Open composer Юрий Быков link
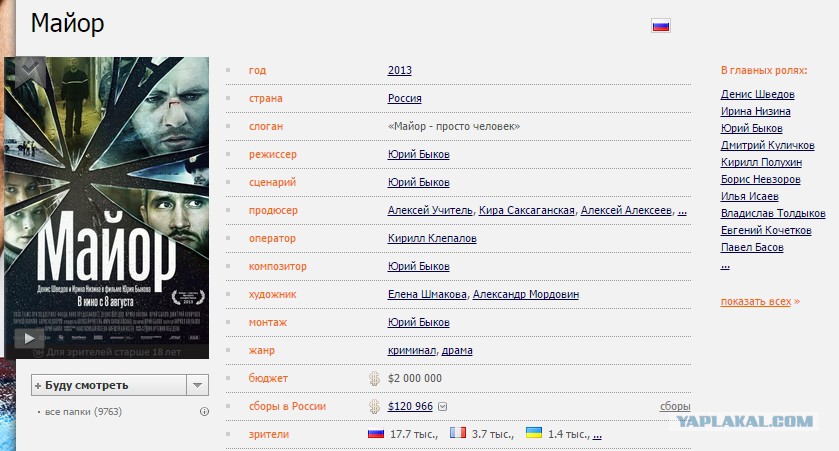This screenshot has width=839, height=451. [x=418, y=266]
